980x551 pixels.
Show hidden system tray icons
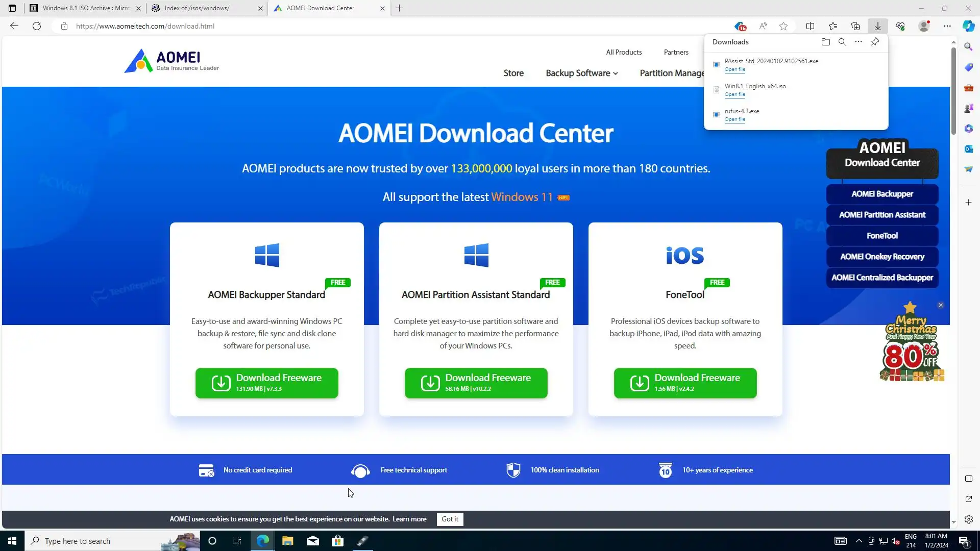[x=859, y=541]
